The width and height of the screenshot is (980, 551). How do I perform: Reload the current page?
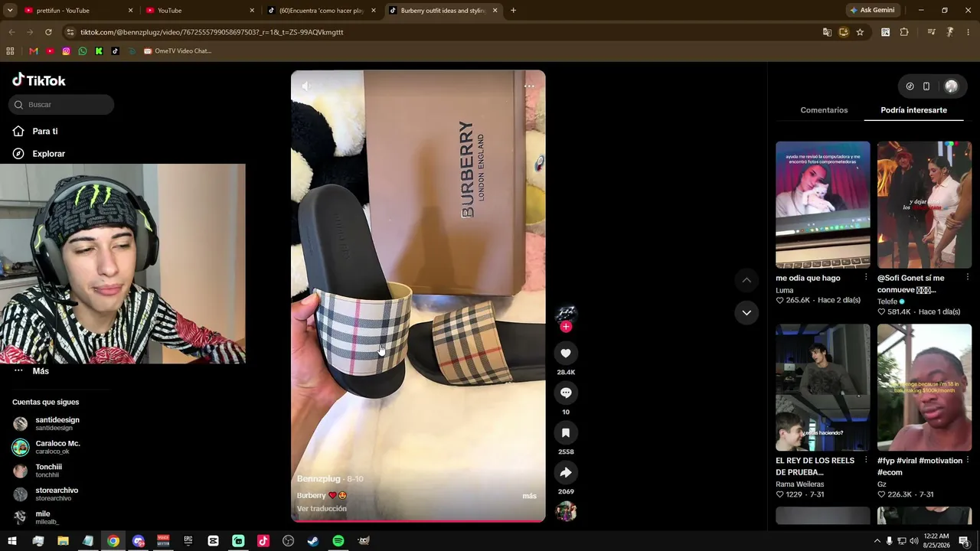click(48, 32)
